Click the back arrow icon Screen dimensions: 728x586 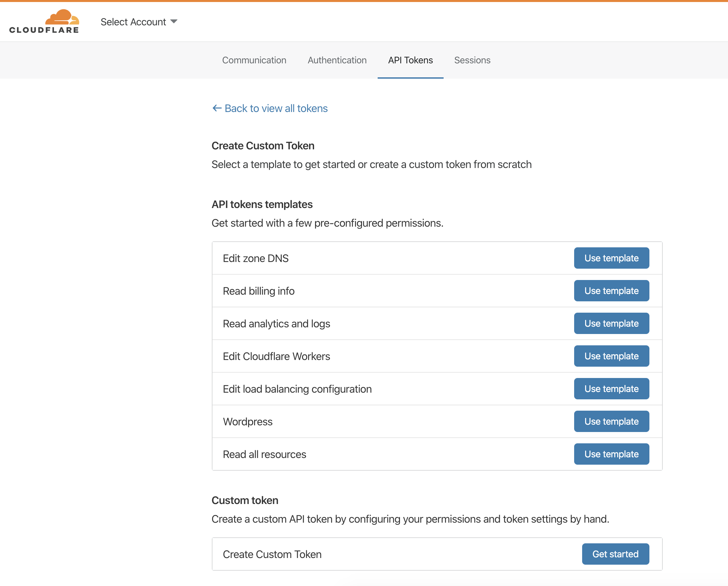tap(216, 108)
